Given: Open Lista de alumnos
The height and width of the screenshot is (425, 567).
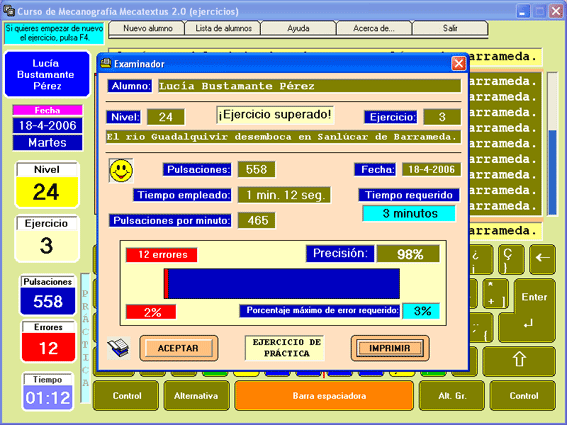Looking at the screenshot, I should (223, 29).
